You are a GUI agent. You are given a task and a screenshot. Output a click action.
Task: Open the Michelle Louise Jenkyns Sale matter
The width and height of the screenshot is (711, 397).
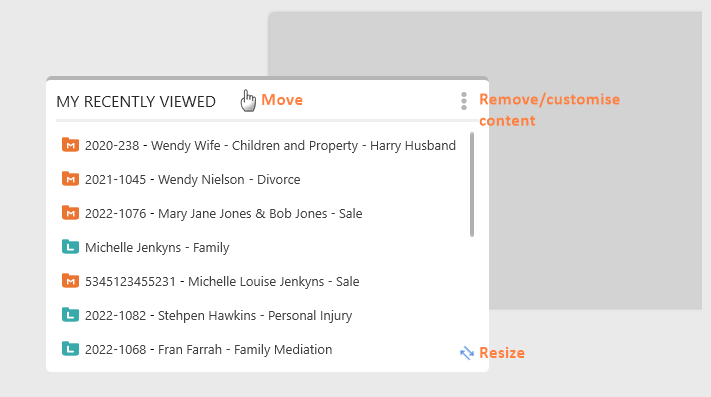[222, 281]
